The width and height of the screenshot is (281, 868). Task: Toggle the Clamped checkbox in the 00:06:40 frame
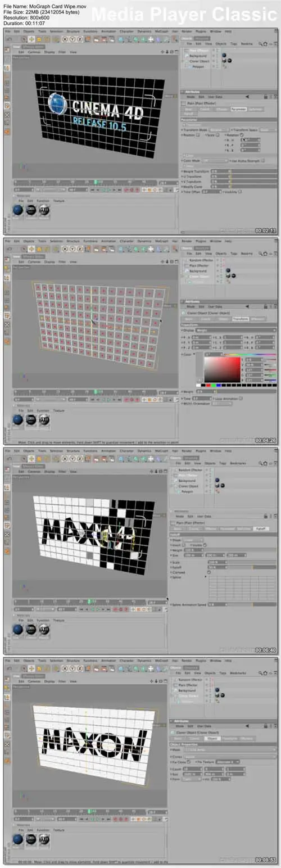[209, 572]
